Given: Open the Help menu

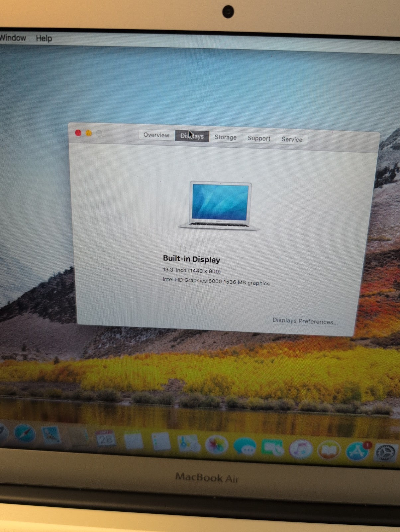Looking at the screenshot, I should [x=44, y=38].
